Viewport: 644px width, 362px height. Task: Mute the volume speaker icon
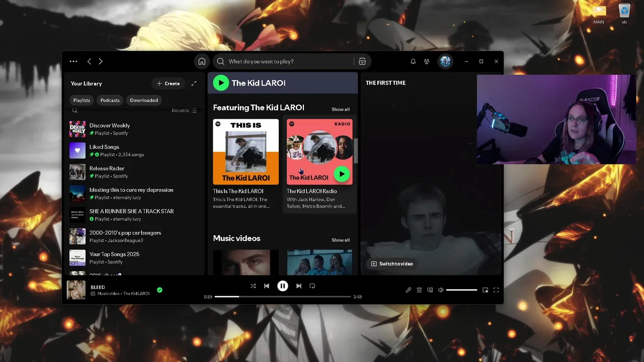pyautogui.click(x=441, y=290)
